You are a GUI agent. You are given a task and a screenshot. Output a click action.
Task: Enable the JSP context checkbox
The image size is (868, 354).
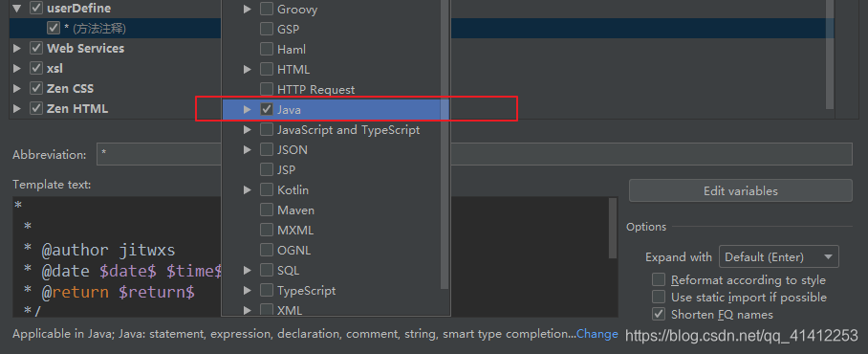[x=267, y=169]
